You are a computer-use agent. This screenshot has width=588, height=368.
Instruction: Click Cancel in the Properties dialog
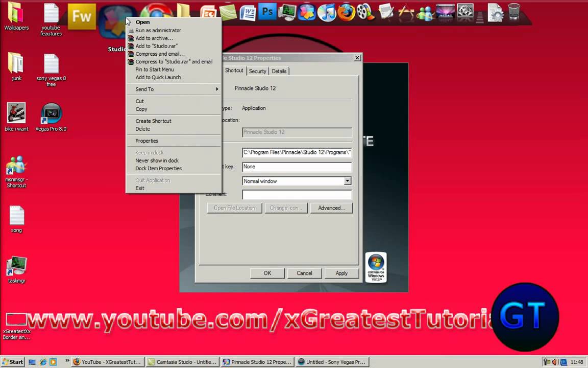click(x=305, y=273)
